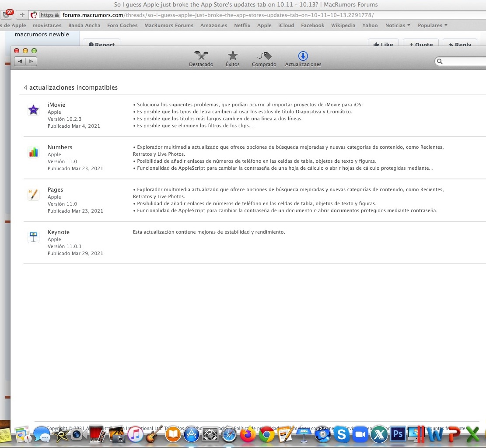Open Parallels Desktop icon in Dock
486x448 pixels.
(416, 434)
